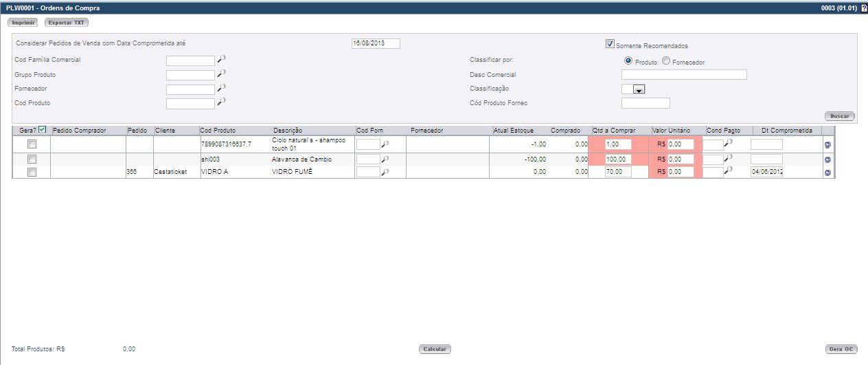Click the round action icon in shi003 row
Screen dimensions: 868x365
[x=827, y=159]
